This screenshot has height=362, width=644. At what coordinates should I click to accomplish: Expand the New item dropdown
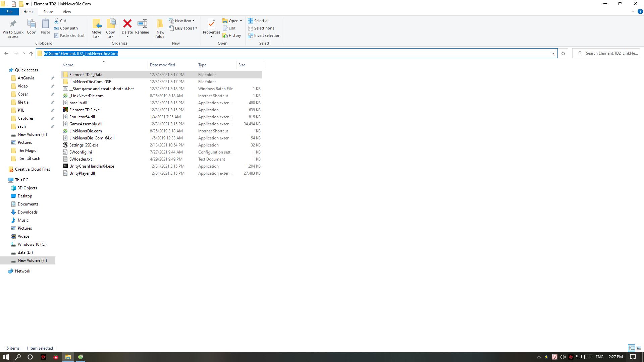(182, 21)
